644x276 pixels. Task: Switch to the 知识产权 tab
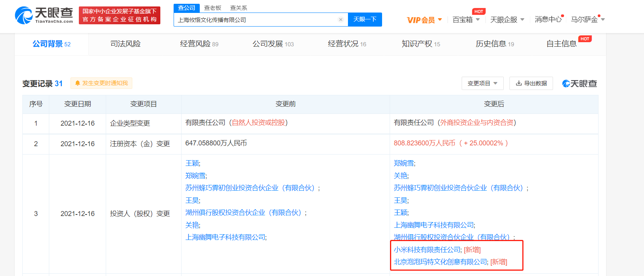pyautogui.click(x=421, y=44)
